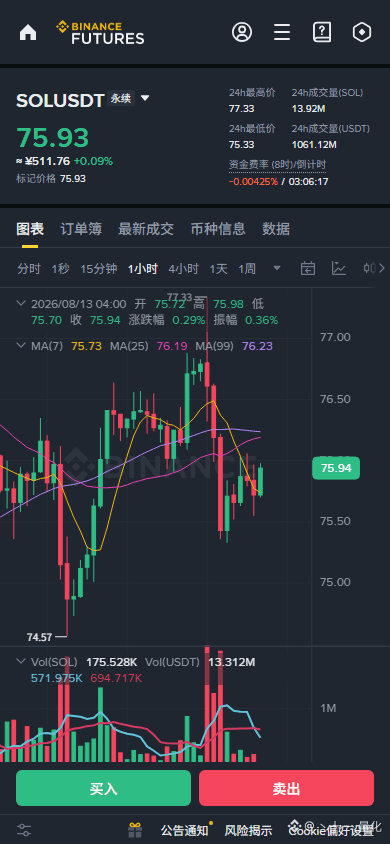This screenshot has height=844, width=390.
Task: Open the gift box rewards icon
Action: point(134,829)
